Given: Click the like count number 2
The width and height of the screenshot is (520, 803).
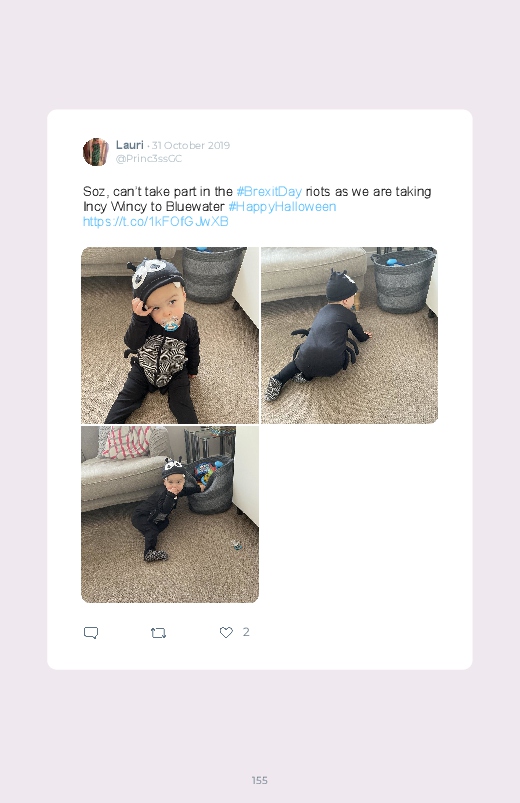Looking at the screenshot, I should [246, 632].
